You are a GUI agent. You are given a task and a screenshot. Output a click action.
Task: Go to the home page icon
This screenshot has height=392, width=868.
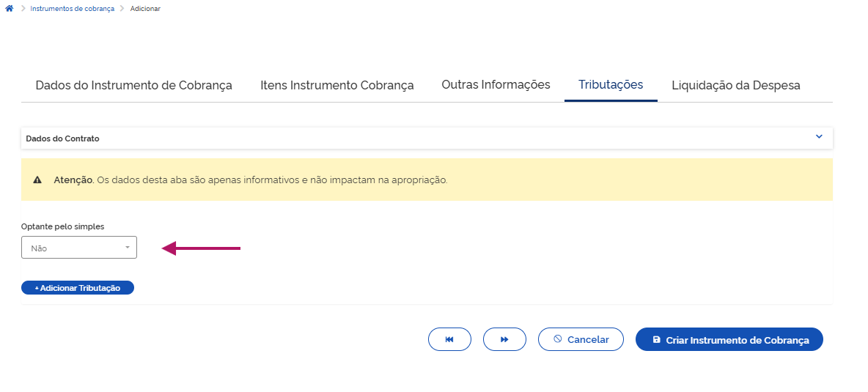coord(9,9)
